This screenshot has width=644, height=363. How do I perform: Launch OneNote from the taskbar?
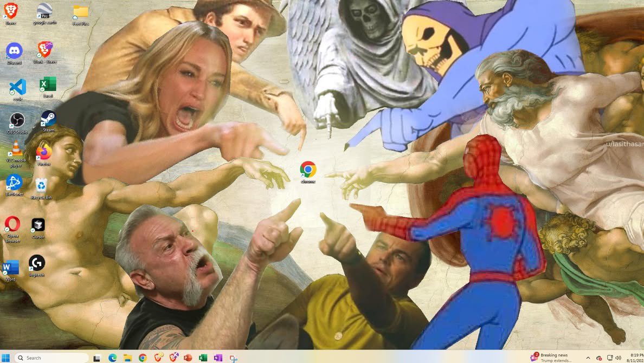pos(218,358)
